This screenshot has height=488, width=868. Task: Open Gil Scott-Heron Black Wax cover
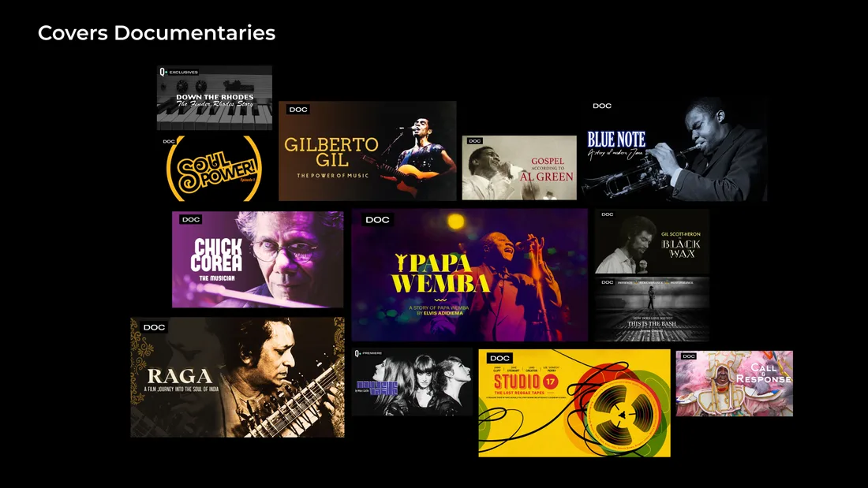point(652,241)
